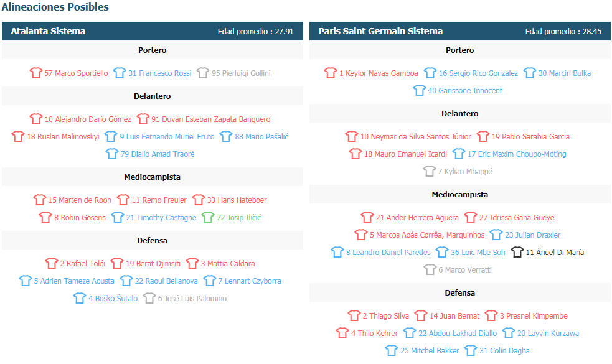Viewport: 612px width, 364px height.
Task: Click the black jersey icon beside Ángel Di María
Action: point(517,252)
